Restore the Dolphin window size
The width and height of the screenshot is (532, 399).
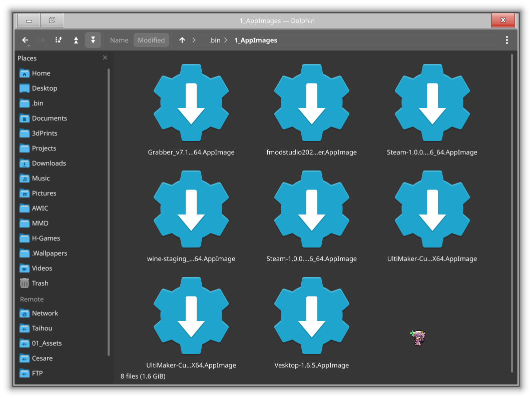52,20
